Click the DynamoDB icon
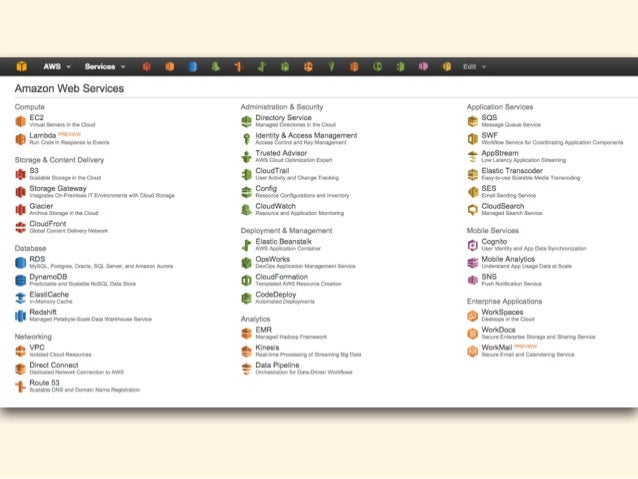This screenshot has width=638, height=479. pyautogui.click(x=20, y=280)
